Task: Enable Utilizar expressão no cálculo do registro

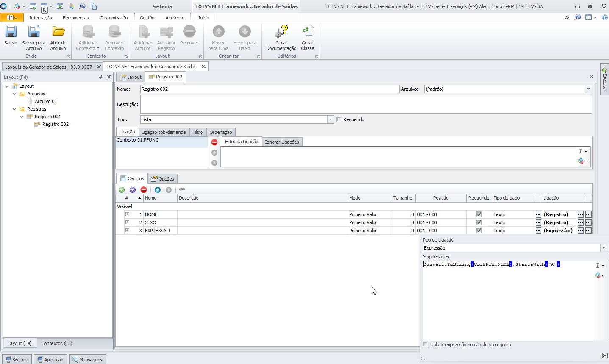Action: tap(425, 345)
